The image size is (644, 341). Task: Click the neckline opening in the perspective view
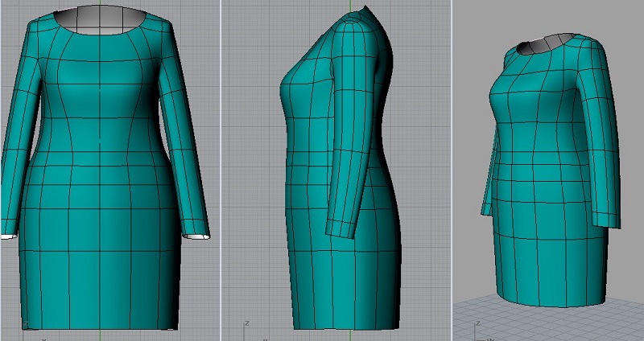pos(545,44)
